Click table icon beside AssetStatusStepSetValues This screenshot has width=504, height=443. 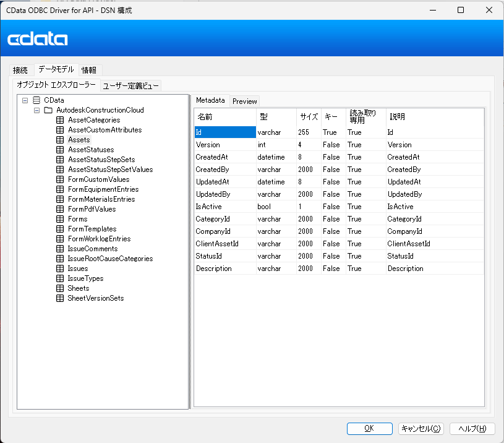(x=60, y=170)
